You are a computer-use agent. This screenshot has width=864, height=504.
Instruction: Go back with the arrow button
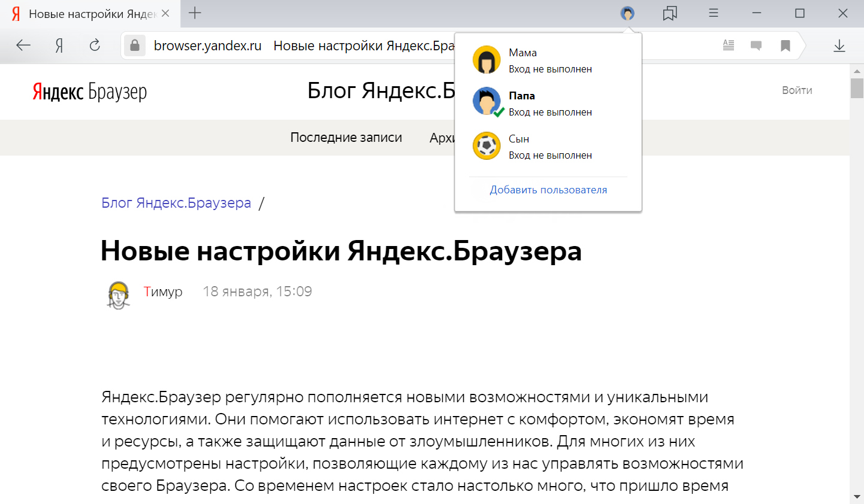click(23, 45)
